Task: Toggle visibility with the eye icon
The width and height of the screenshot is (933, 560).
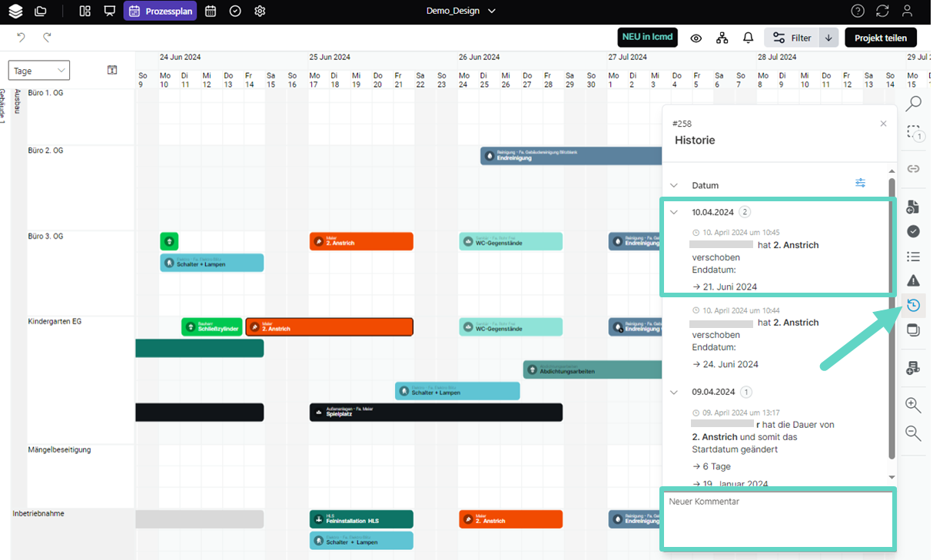Action: pos(696,38)
